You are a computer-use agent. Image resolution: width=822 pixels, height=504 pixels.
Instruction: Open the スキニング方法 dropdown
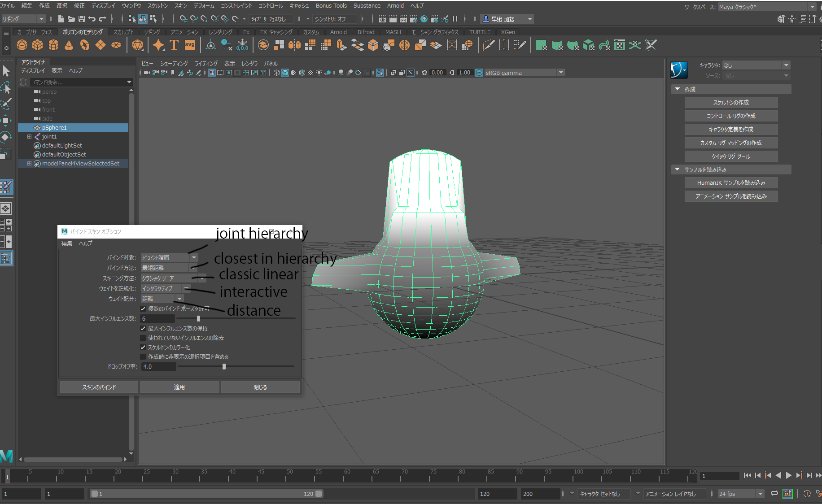(x=174, y=278)
